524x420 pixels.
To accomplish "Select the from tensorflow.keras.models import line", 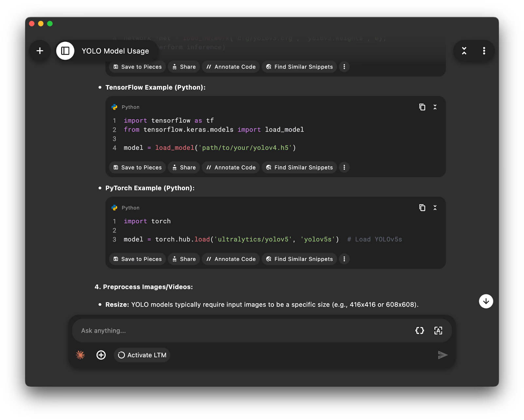I will tap(214, 130).
